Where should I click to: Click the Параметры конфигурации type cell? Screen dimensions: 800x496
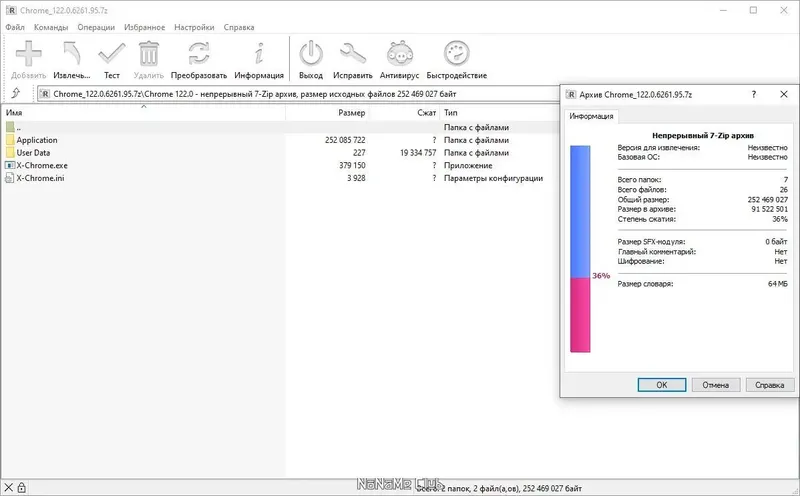coord(493,178)
